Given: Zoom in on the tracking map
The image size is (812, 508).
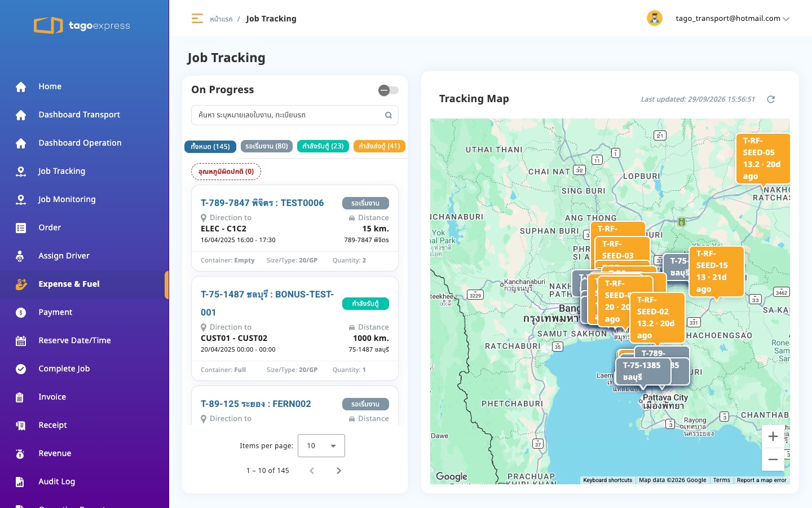Looking at the screenshot, I should click(773, 436).
